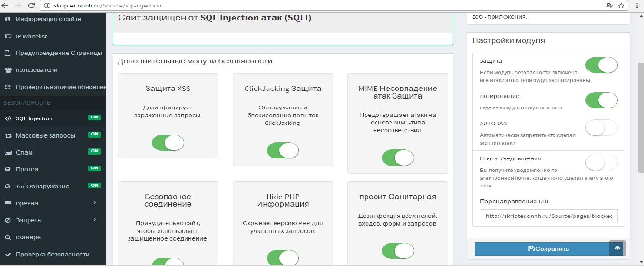Disable the Защита XSS toggle

coord(168,143)
